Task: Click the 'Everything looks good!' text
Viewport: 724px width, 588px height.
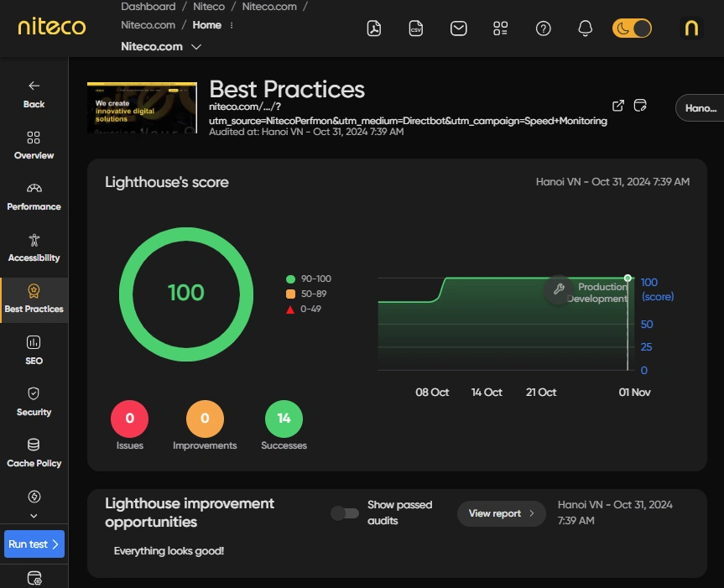Action: (x=169, y=551)
